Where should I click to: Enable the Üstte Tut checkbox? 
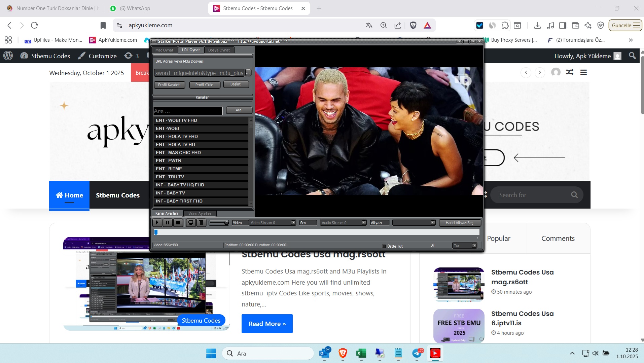point(384,246)
